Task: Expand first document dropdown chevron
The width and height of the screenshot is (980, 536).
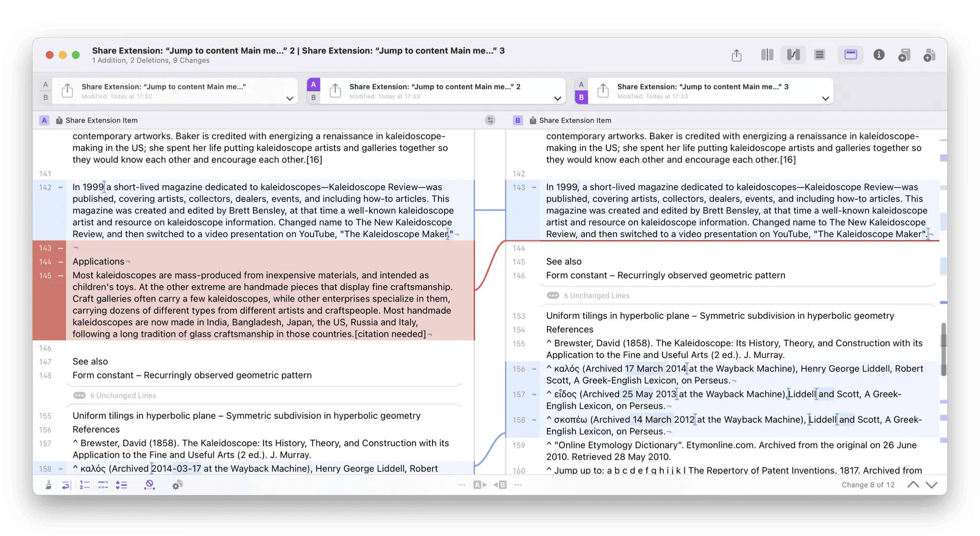Action: click(290, 98)
